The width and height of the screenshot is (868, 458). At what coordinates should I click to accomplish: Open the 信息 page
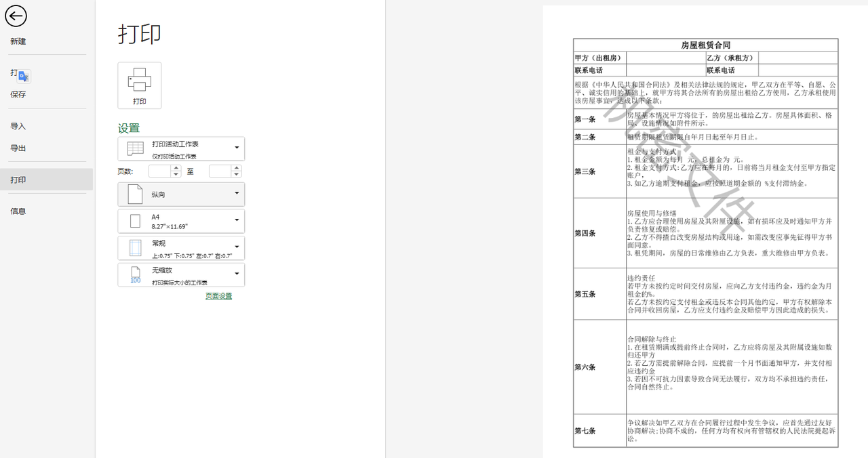18,211
